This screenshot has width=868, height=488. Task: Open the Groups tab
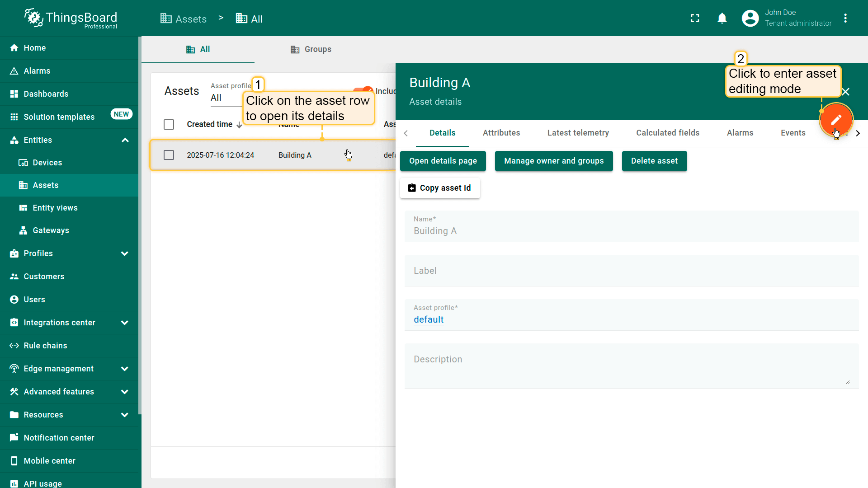pos(311,49)
